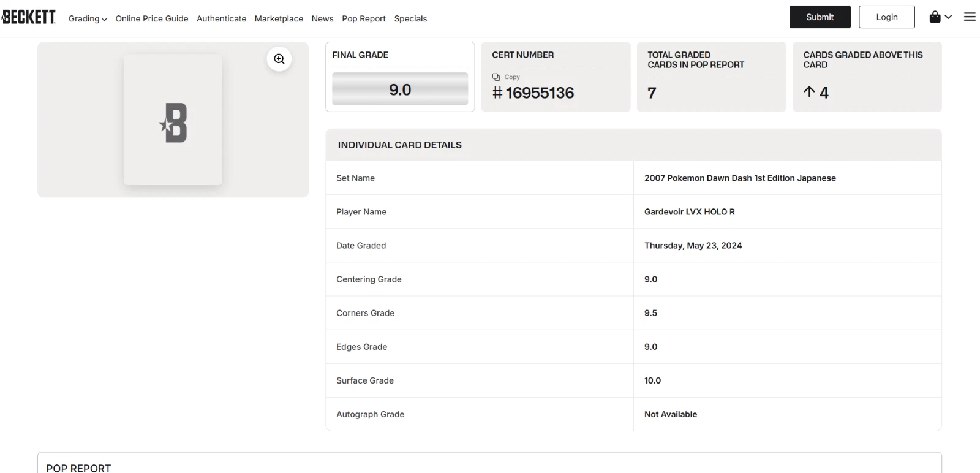Open the shopping bag icon

coord(935,17)
